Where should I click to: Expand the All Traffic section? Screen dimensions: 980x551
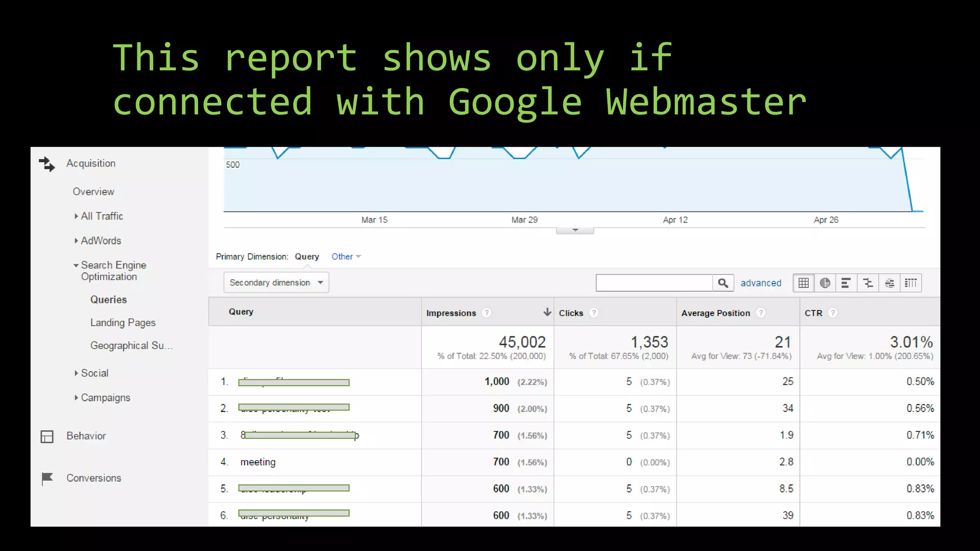[76, 216]
